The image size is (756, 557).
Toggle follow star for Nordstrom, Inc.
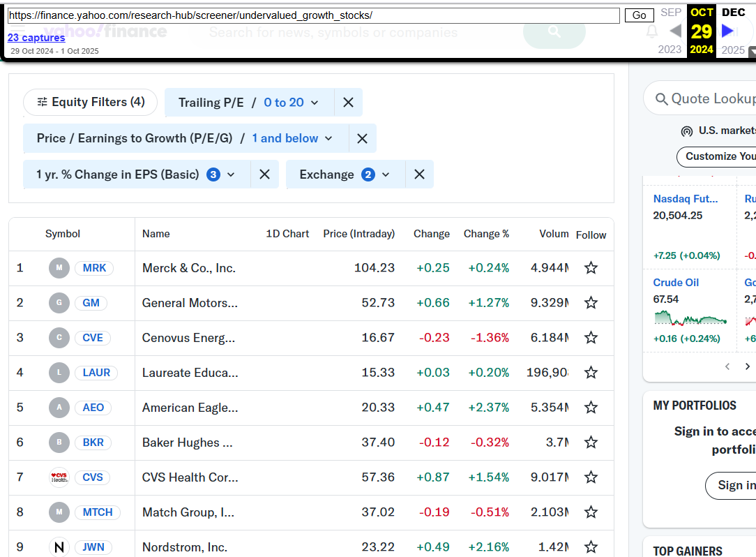pyautogui.click(x=591, y=547)
